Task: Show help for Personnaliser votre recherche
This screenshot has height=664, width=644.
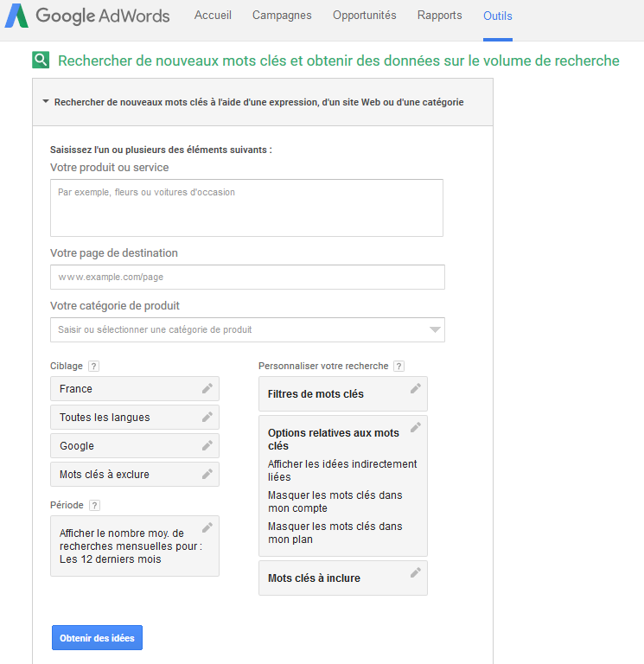Action: 399,367
